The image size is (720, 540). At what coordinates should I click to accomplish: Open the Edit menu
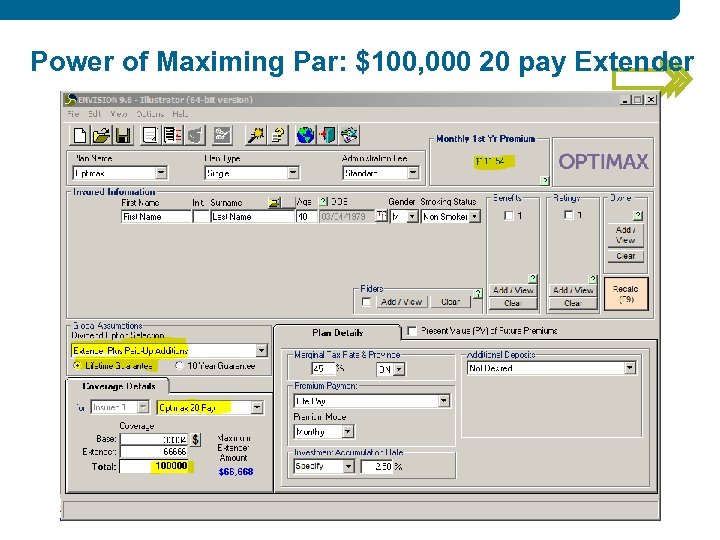point(95,114)
